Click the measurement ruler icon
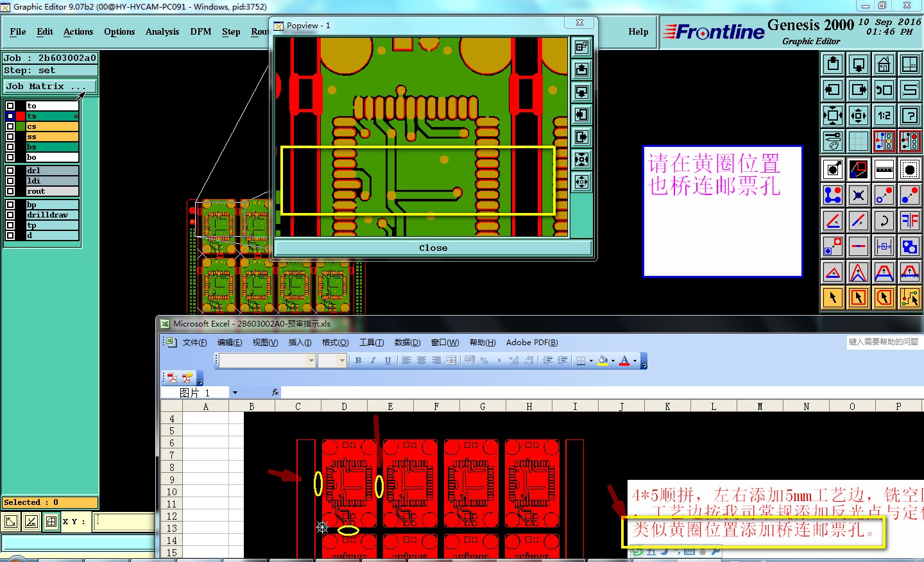The height and width of the screenshot is (562, 924). [x=884, y=169]
